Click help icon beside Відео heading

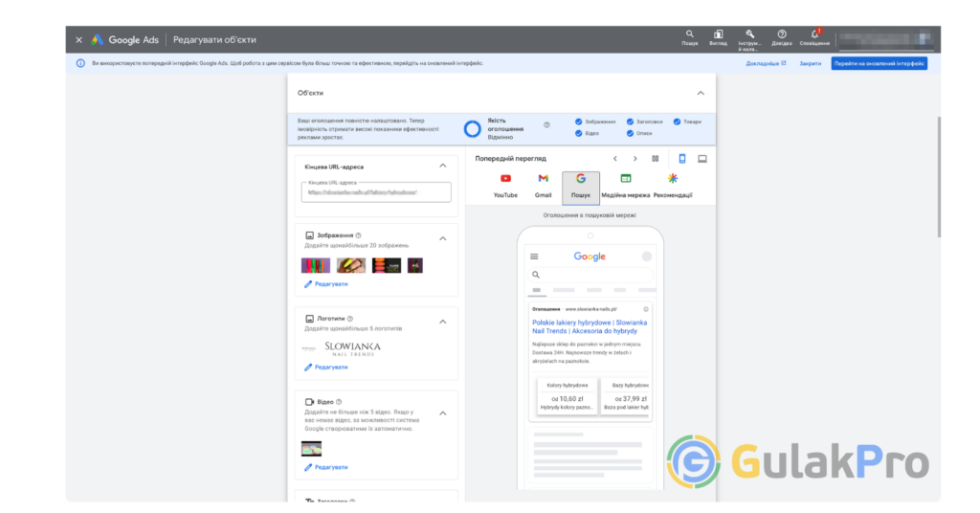(339, 402)
